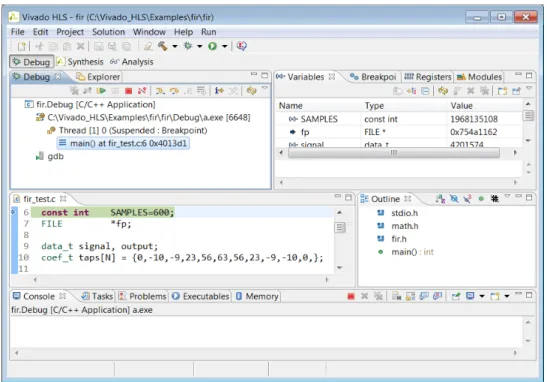Open the Run launch dropdown arrow

coord(225,46)
